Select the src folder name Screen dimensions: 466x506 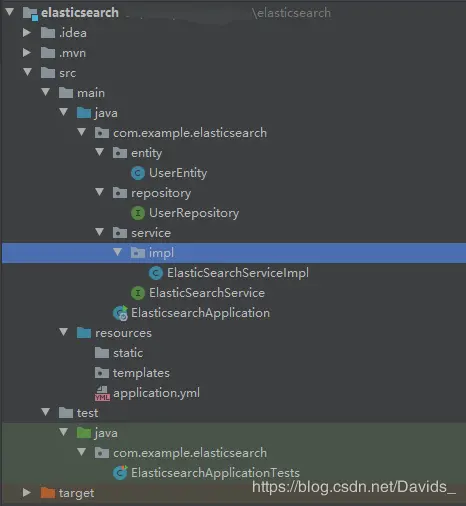68,73
